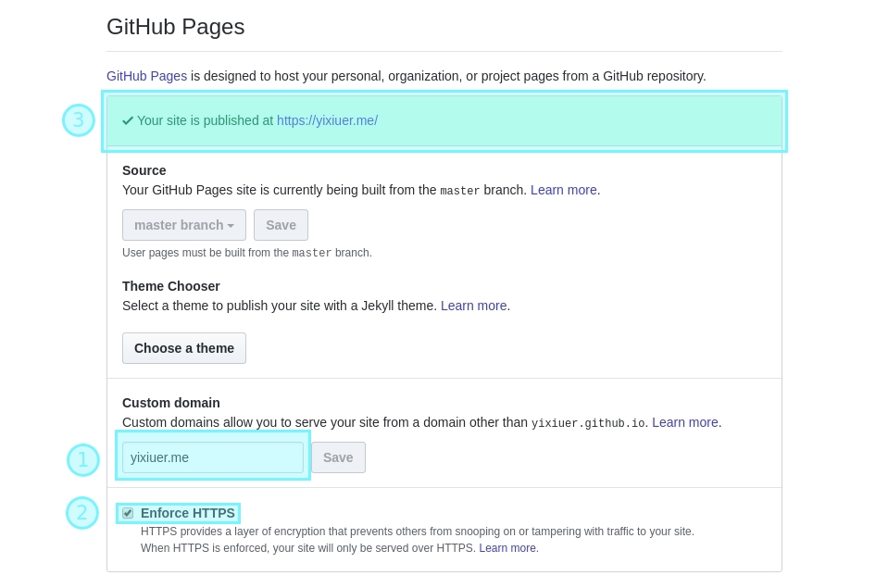Click the Theme Chooser heading
888x588 pixels.
pyautogui.click(x=171, y=286)
